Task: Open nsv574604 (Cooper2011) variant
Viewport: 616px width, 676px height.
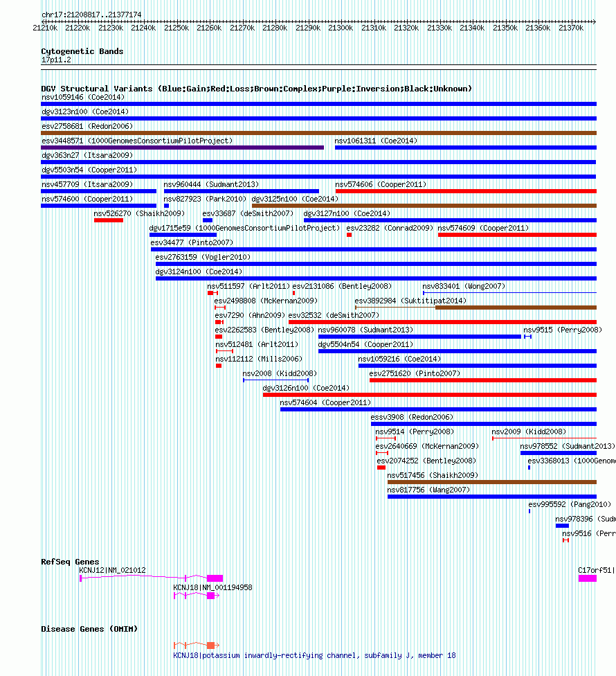Action: (x=325, y=402)
